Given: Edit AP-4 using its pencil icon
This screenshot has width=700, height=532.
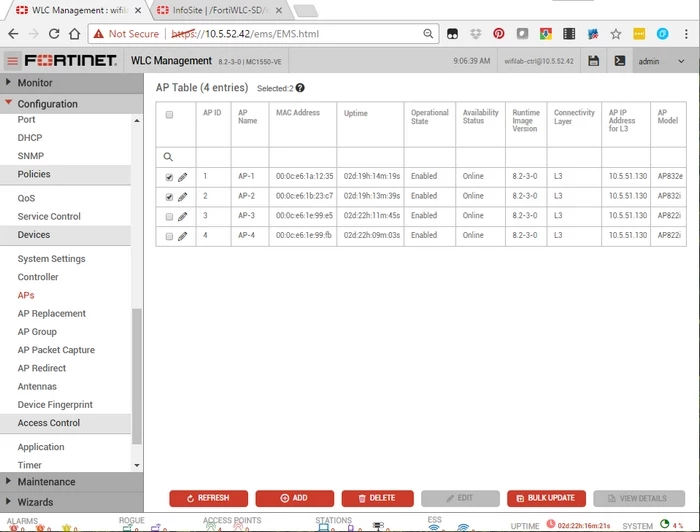Looking at the screenshot, I should point(183,236).
